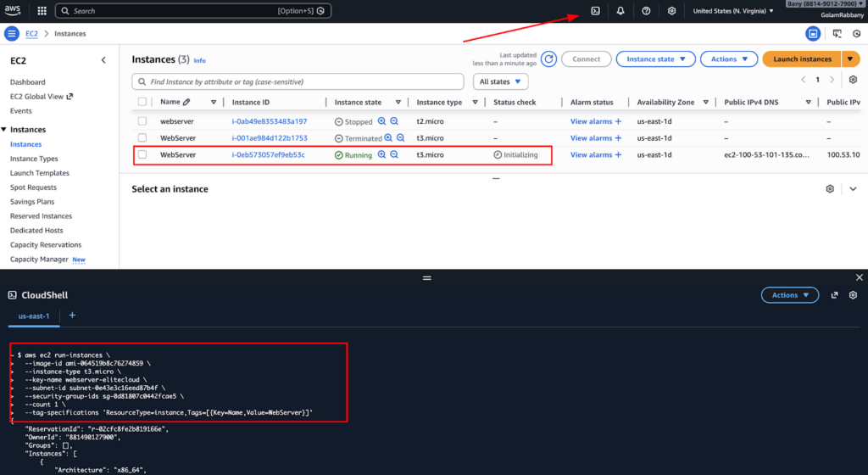868x475 pixels.
Task: Click EC2 in the breadcrumb
Action: (31, 34)
